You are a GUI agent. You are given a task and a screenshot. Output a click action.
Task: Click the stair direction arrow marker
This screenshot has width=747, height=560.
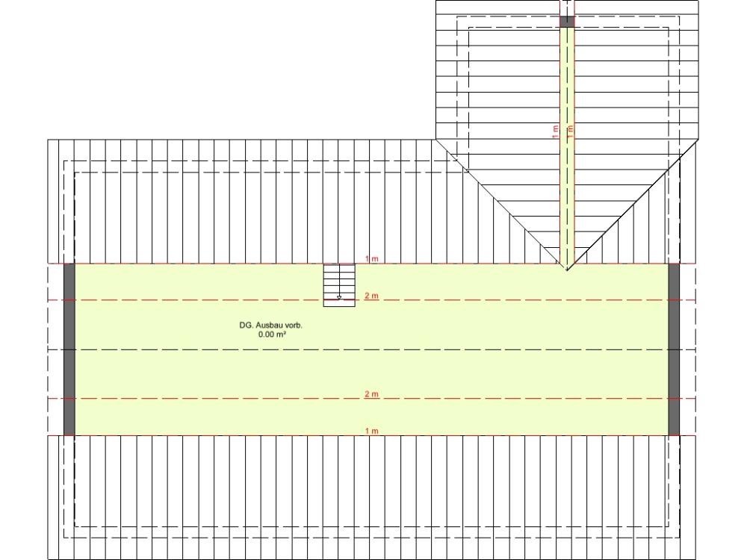tap(338, 297)
